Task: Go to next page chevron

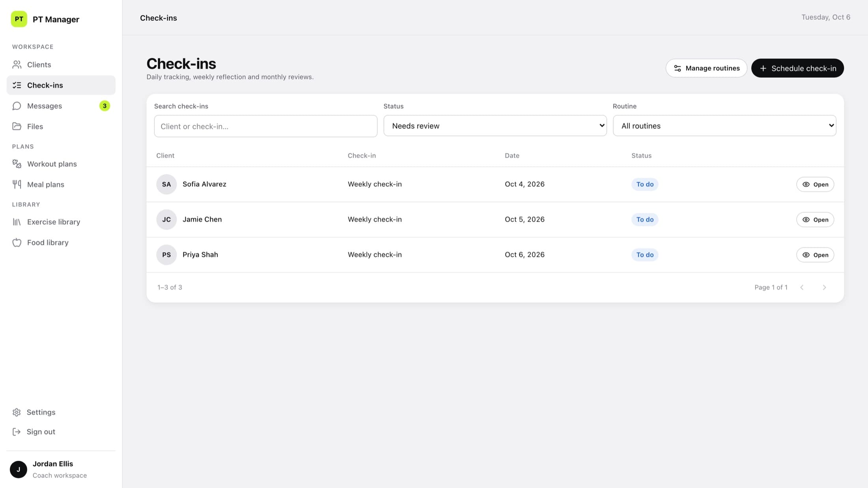Action: (824, 287)
